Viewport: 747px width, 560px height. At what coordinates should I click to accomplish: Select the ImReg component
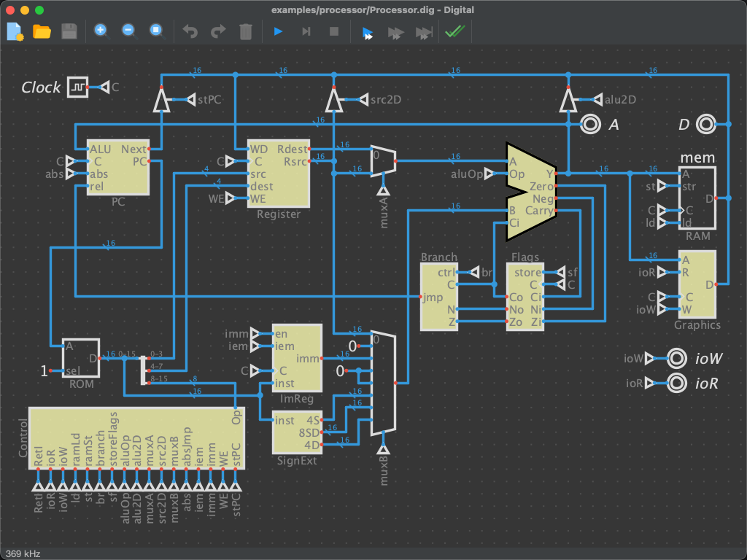coord(297,358)
